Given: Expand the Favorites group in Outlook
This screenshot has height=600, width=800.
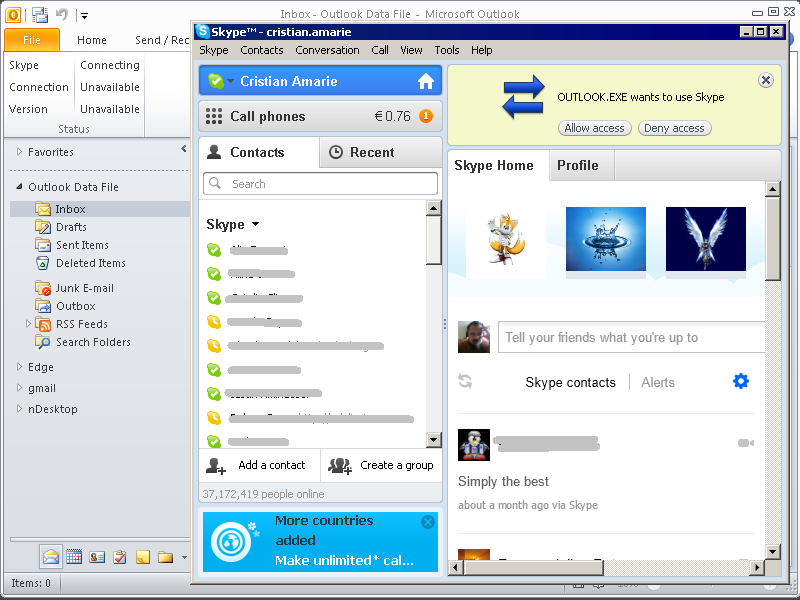Looking at the screenshot, I should (19, 152).
